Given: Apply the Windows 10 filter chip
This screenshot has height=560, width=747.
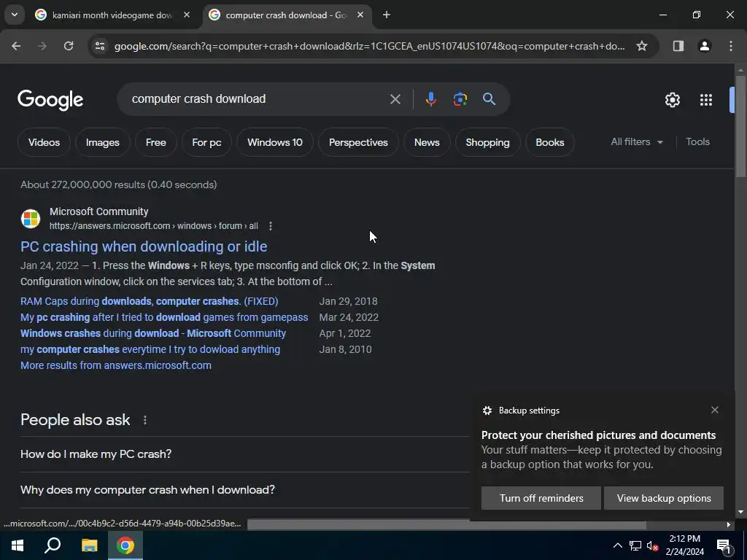Looking at the screenshot, I should (x=275, y=142).
